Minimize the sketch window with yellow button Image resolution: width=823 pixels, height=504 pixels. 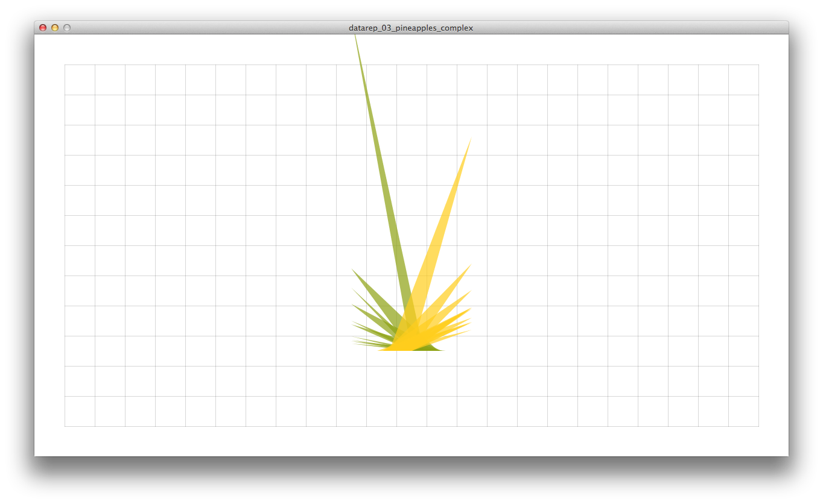55,28
